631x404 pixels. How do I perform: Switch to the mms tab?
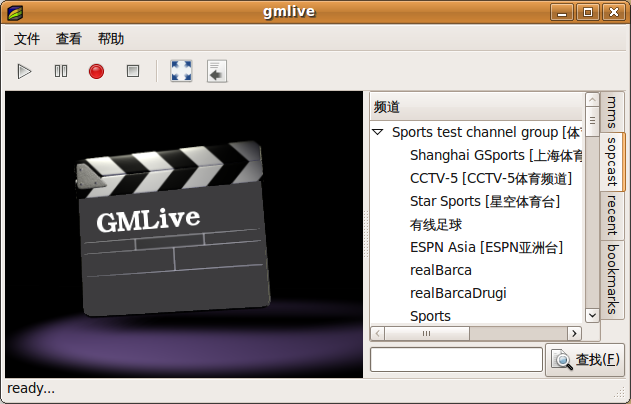click(x=612, y=112)
